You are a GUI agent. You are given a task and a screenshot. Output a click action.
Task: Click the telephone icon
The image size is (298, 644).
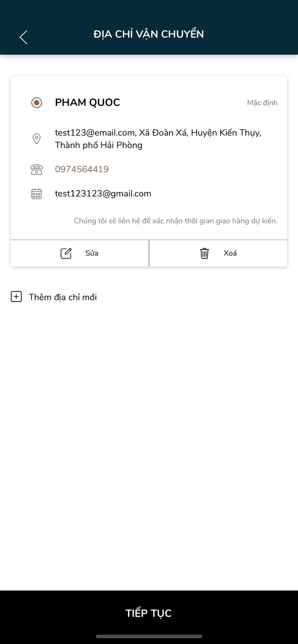click(36, 169)
